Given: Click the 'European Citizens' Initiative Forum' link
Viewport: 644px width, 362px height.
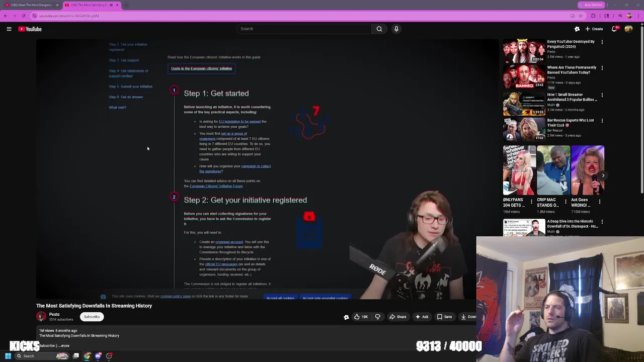Looking at the screenshot, I should [216, 186].
